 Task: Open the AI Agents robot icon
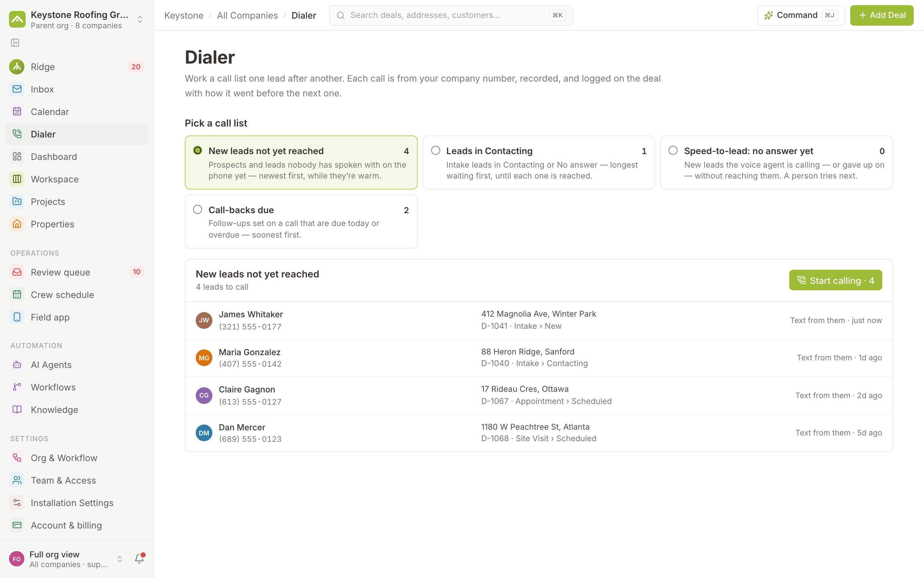click(17, 365)
